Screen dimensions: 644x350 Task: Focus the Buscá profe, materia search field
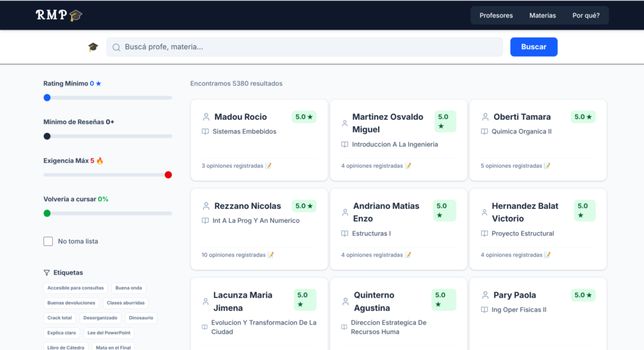[308, 47]
